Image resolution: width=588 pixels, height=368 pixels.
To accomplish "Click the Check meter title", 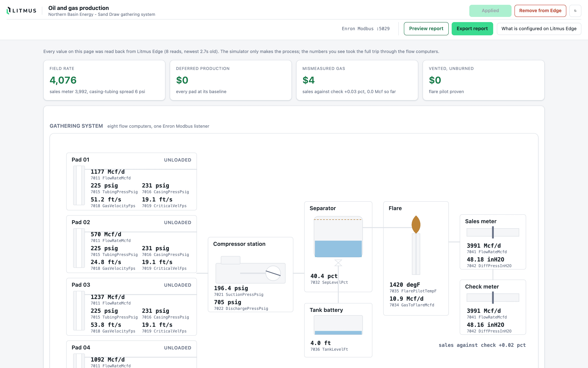I will point(482,287).
